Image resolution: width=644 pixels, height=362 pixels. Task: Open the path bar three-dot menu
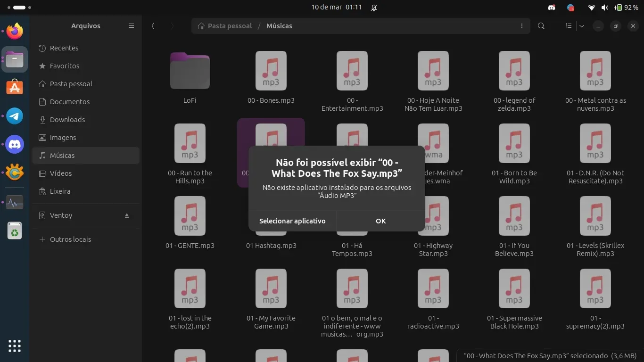coord(521,26)
